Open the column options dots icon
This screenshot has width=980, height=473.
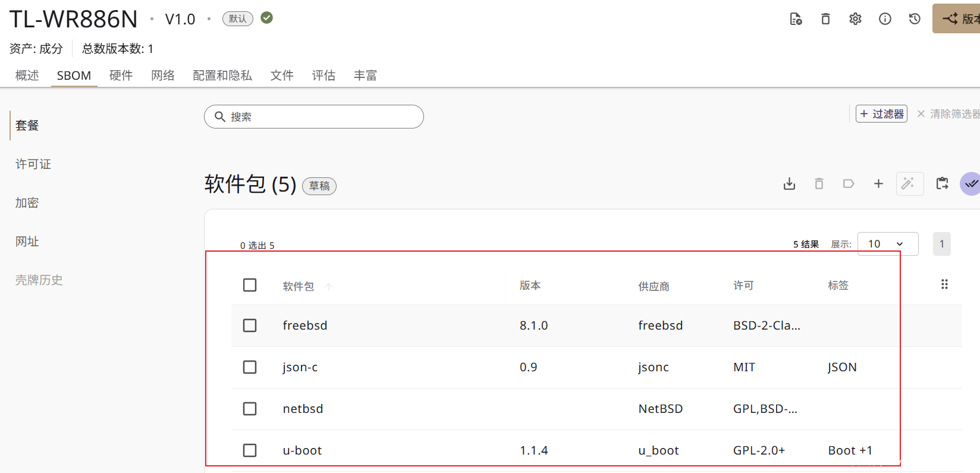click(944, 284)
